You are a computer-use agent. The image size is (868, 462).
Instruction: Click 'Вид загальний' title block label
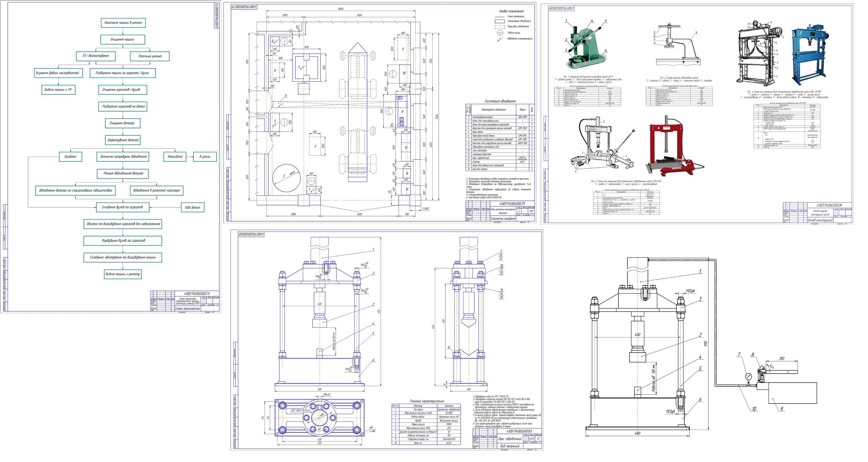(x=509, y=446)
